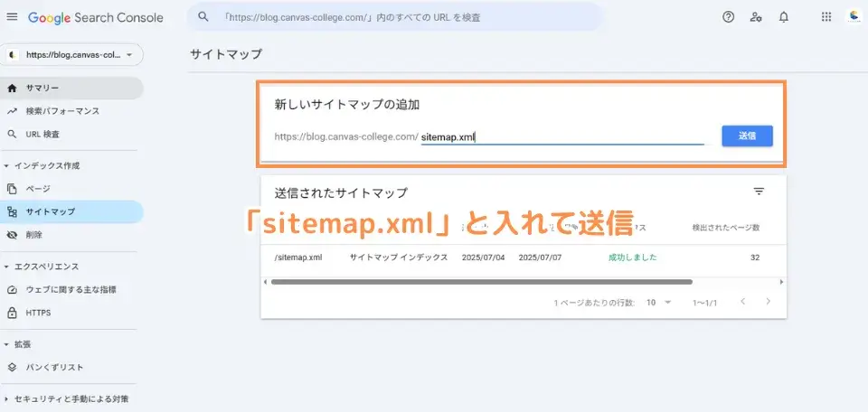Click the 送信 button

pos(747,136)
